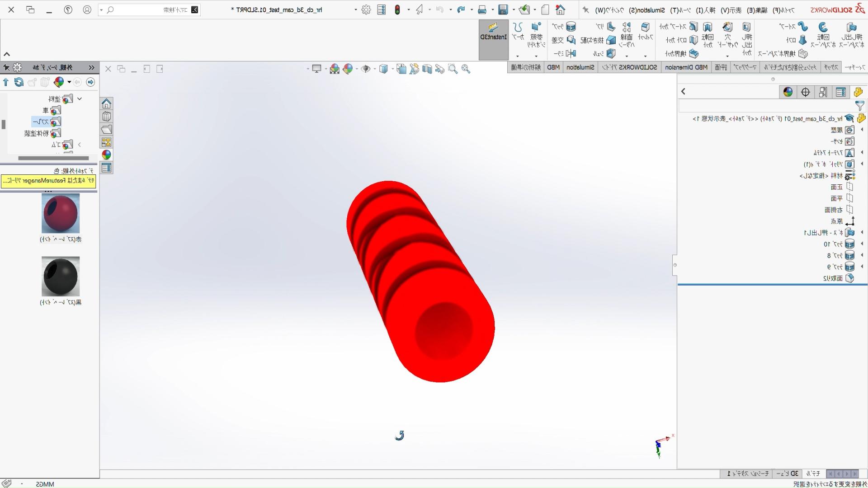Viewport: 868px width, 488px height.
Task: Select the Wrap (ラップ) tool
Action: [564, 27]
